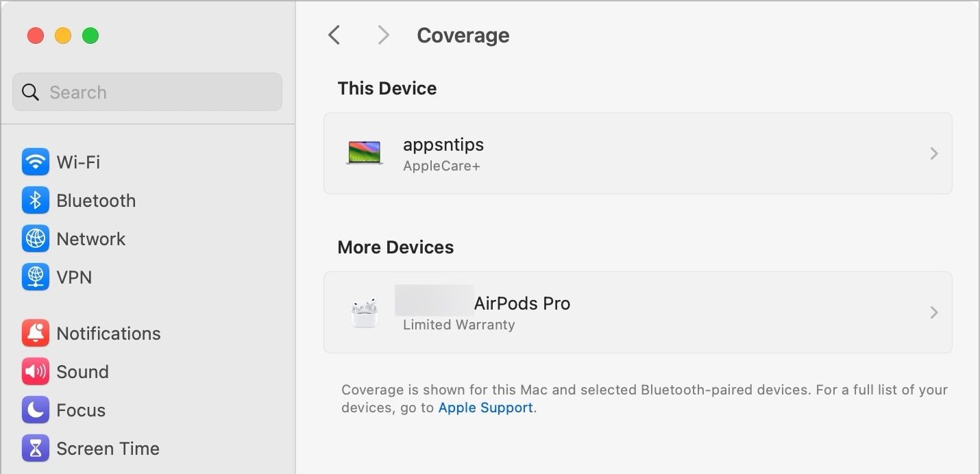Open Wi-Fi settings from the sidebar
Viewport: 980px width, 474px height.
tap(35, 162)
